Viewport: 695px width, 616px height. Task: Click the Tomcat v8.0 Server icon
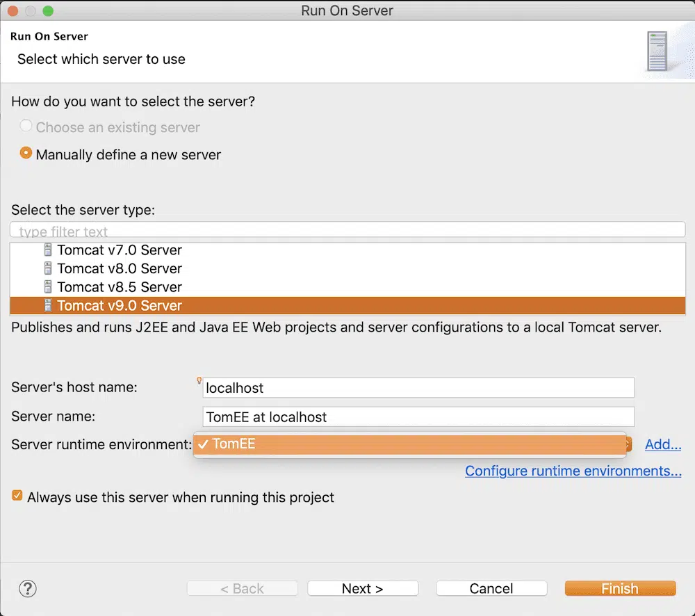pos(47,268)
